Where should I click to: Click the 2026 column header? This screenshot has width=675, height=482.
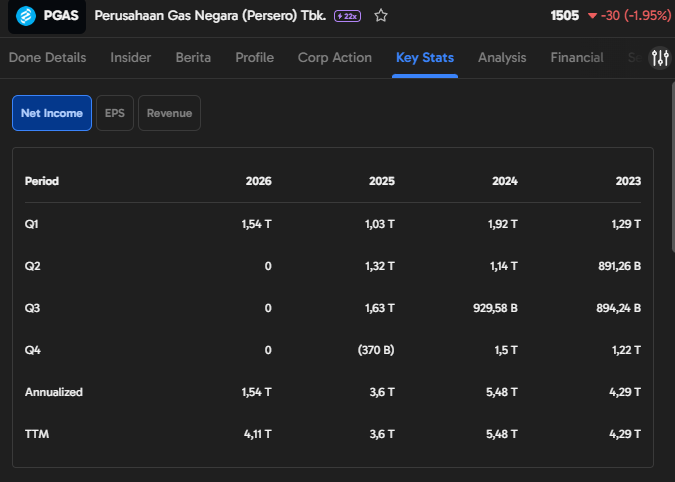pos(258,181)
